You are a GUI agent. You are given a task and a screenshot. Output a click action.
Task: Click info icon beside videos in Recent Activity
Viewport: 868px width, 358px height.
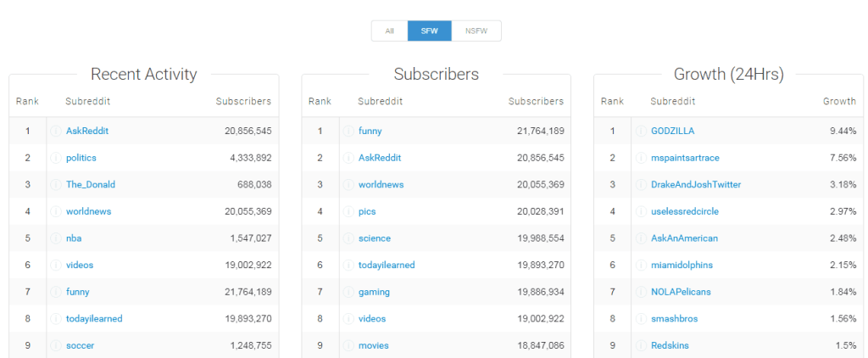[55, 265]
